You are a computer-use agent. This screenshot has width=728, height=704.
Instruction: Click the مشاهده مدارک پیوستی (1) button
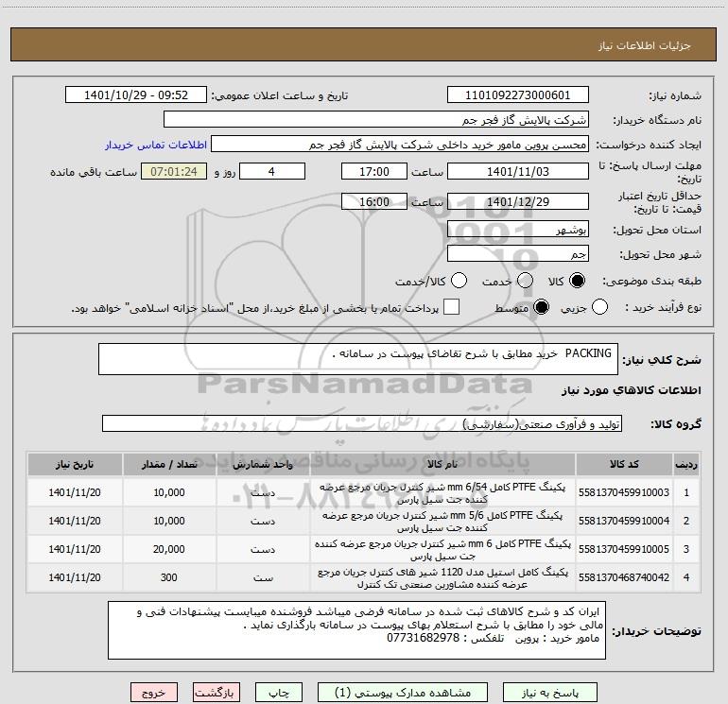point(403,693)
